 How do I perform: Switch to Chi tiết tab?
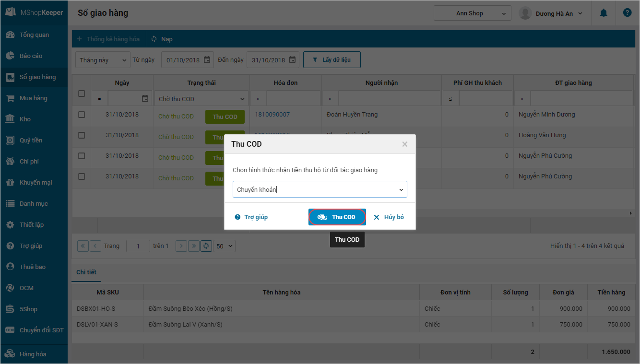(x=86, y=272)
